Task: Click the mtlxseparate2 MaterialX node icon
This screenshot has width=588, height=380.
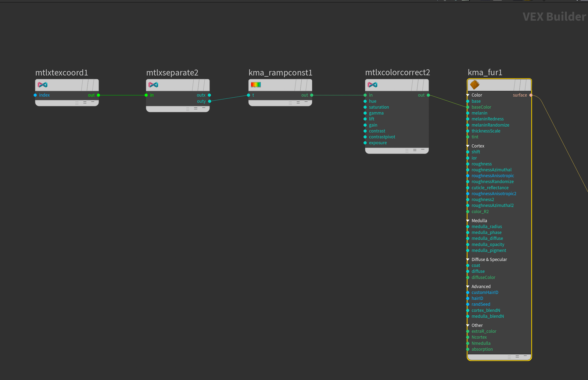Action: click(153, 85)
